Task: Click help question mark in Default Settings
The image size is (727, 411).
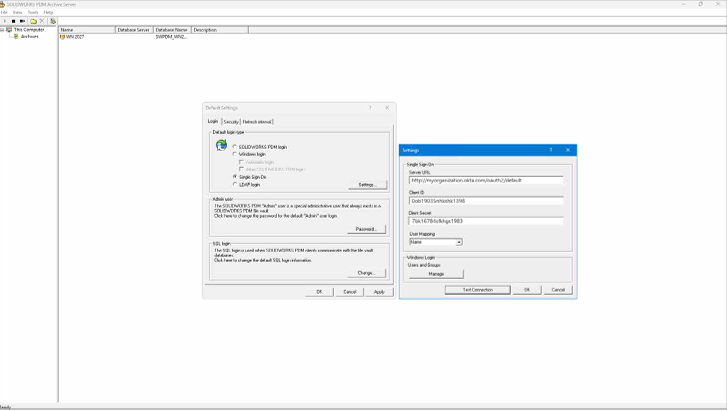Action: 370,108
